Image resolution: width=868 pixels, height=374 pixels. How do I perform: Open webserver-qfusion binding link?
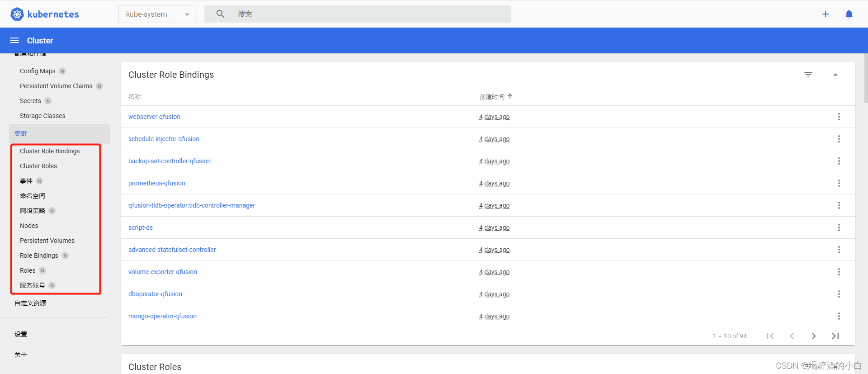point(154,117)
